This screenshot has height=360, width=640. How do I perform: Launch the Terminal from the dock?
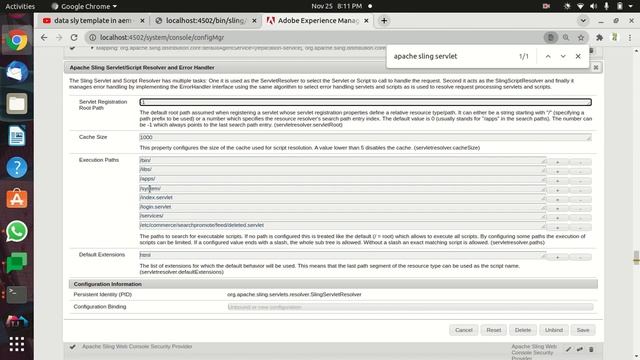pos(17,294)
